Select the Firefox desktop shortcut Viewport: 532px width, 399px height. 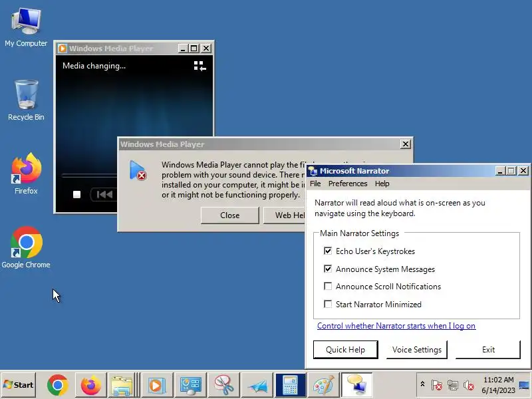pyautogui.click(x=26, y=174)
